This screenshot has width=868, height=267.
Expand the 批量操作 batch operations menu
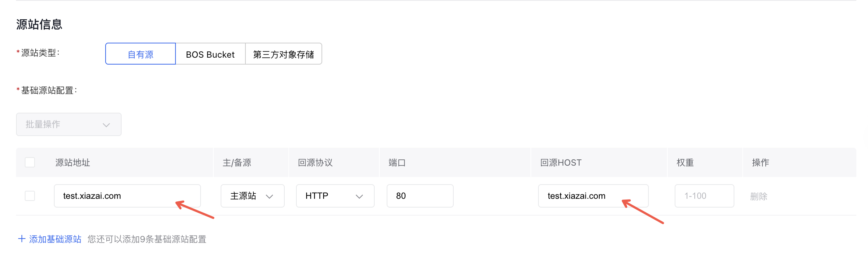(x=68, y=124)
